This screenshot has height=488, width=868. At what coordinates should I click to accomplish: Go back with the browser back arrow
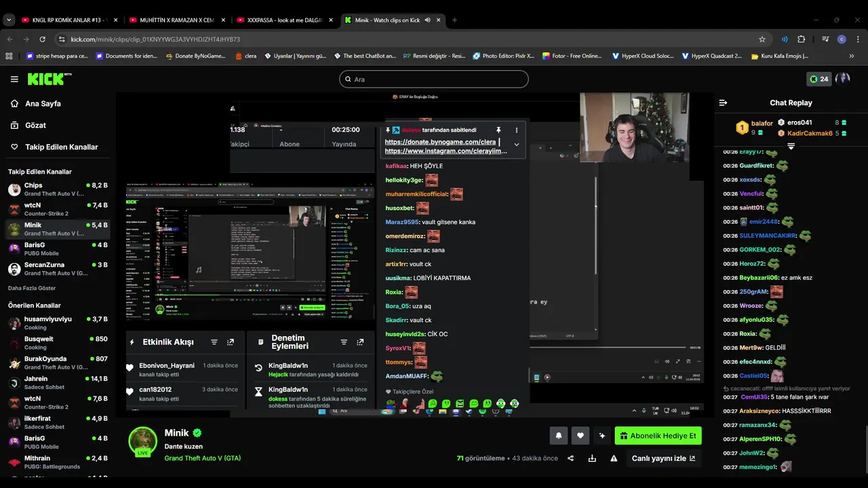click(10, 39)
